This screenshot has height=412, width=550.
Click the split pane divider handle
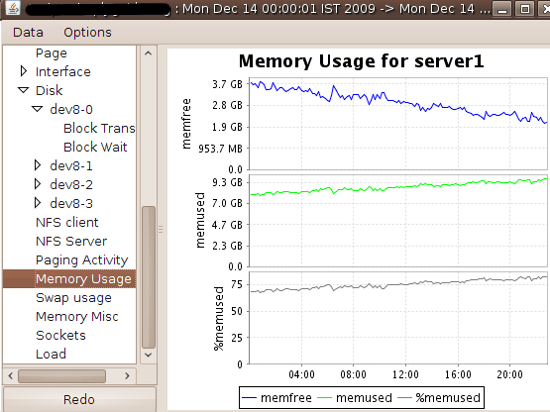[161, 229]
